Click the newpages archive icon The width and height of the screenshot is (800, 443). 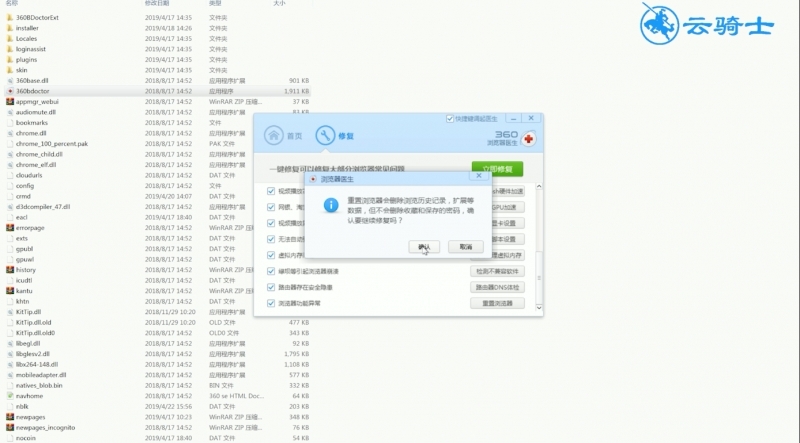(10, 417)
